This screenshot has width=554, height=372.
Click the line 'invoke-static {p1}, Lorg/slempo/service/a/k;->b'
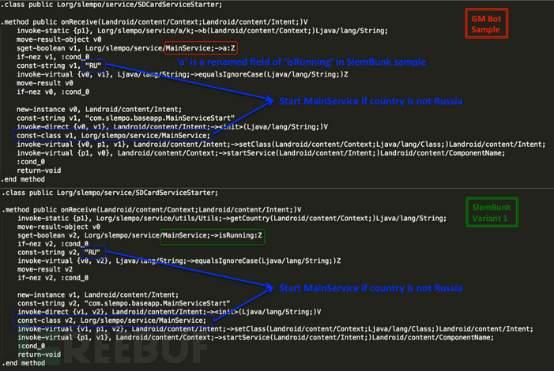tap(202, 31)
